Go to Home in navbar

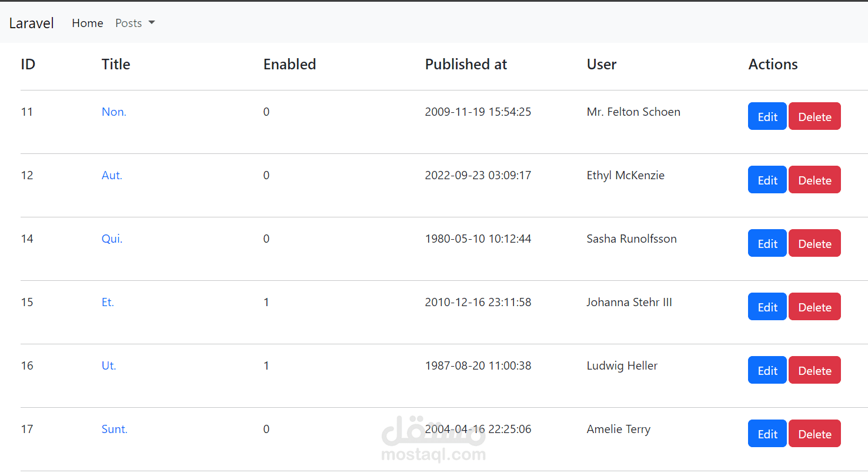click(x=88, y=23)
